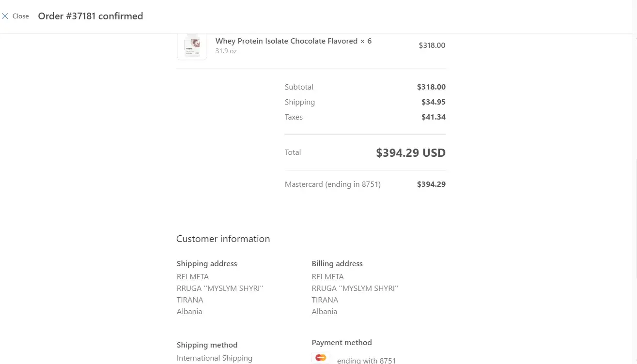Click the X close icon

click(5, 16)
